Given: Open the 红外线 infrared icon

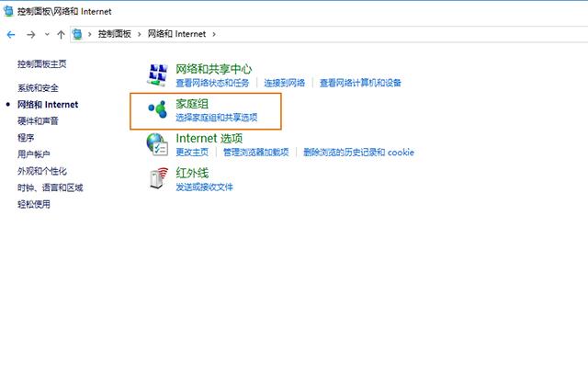Looking at the screenshot, I should (x=158, y=178).
